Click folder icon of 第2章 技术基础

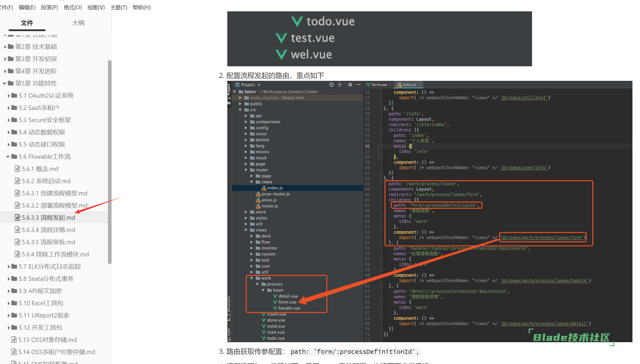11,47
